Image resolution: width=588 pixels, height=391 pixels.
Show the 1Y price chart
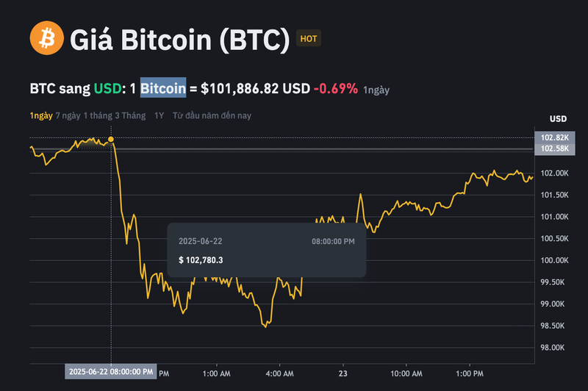(159, 116)
